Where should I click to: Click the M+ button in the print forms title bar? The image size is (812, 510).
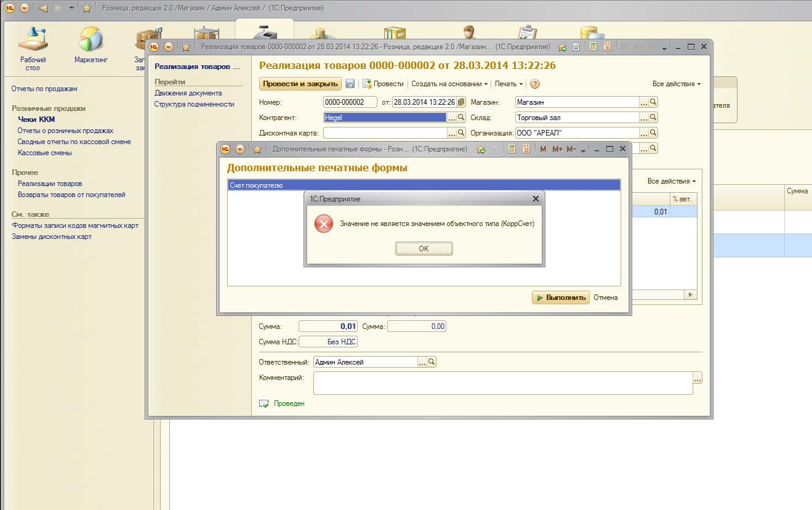point(557,149)
